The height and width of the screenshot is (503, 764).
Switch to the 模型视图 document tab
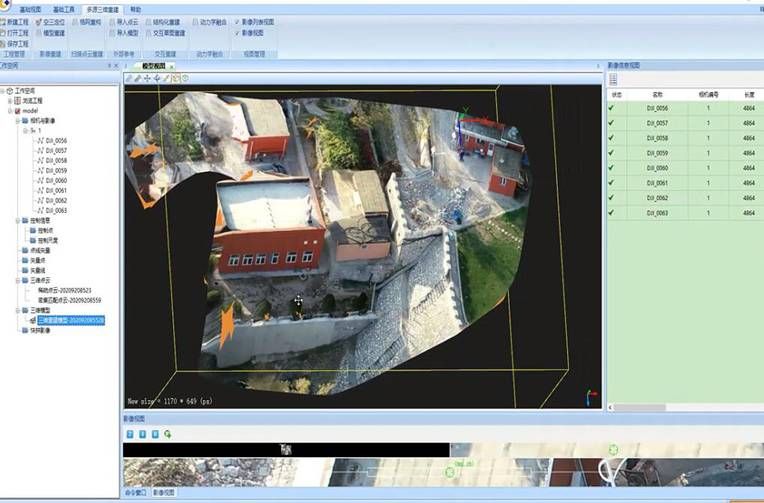click(x=153, y=66)
